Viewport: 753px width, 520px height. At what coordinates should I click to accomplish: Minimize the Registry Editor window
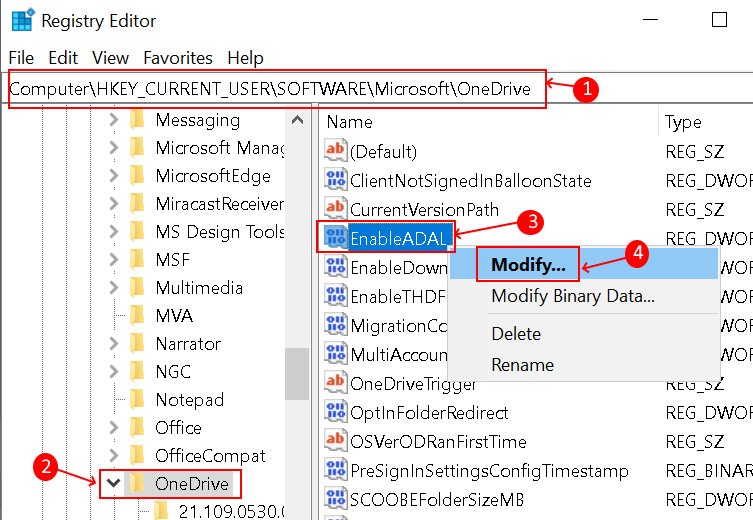point(650,20)
